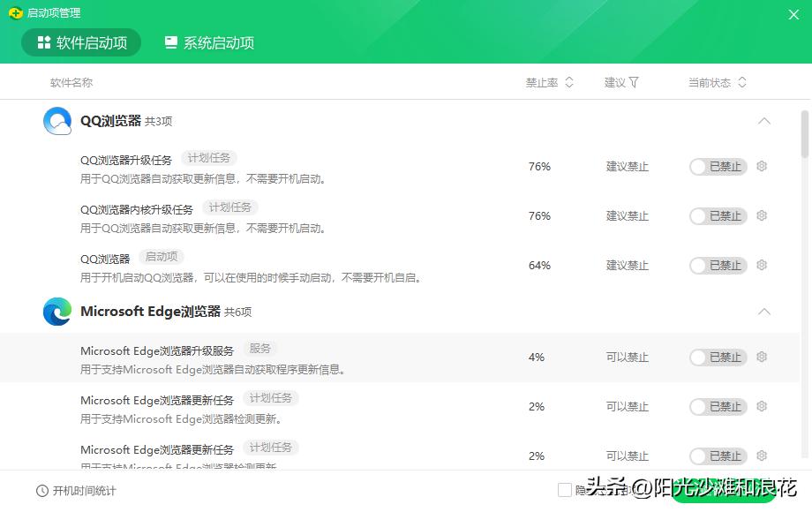Open settings gear for QQ浏览器内核升级任务
This screenshot has width=812, height=512.
(x=761, y=215)
